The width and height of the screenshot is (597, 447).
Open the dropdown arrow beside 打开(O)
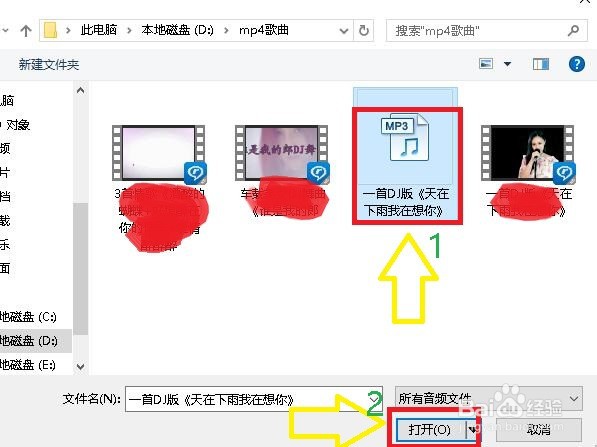(x=472, y=430)
